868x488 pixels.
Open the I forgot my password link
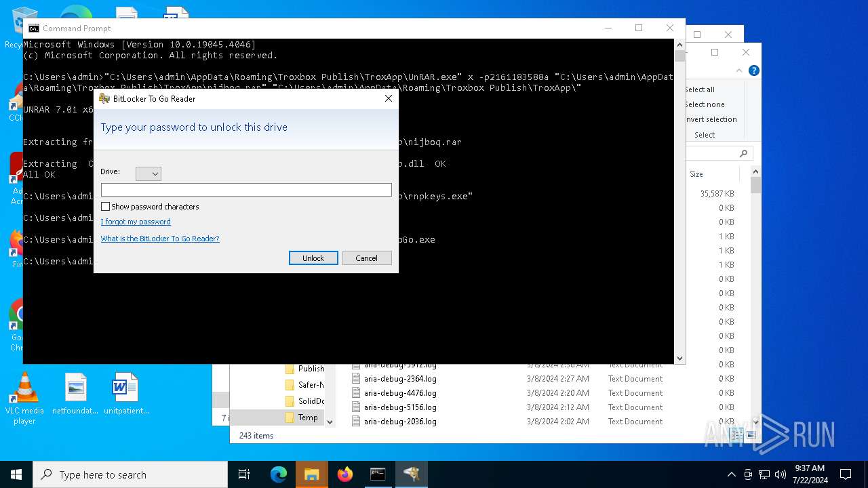(136, 222)
